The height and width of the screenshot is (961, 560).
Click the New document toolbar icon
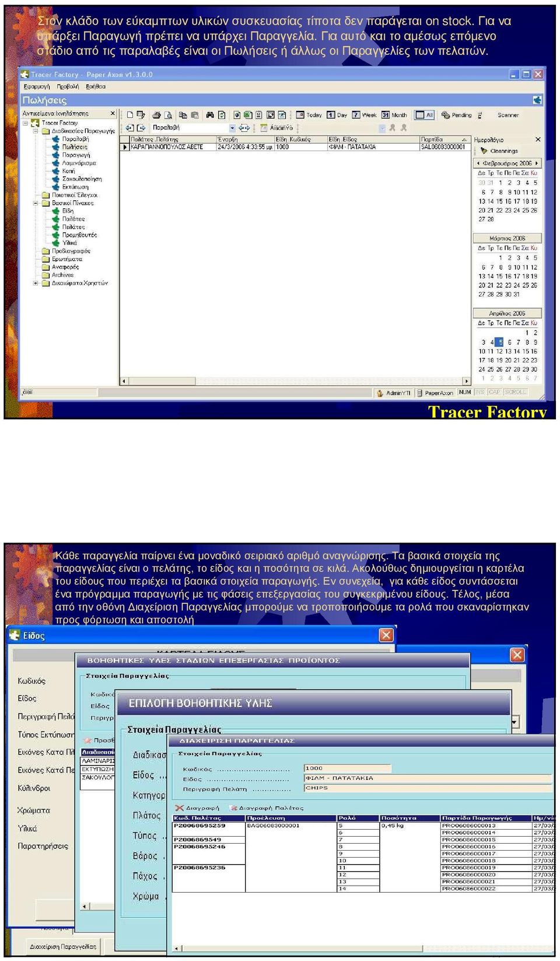[130, 115]
